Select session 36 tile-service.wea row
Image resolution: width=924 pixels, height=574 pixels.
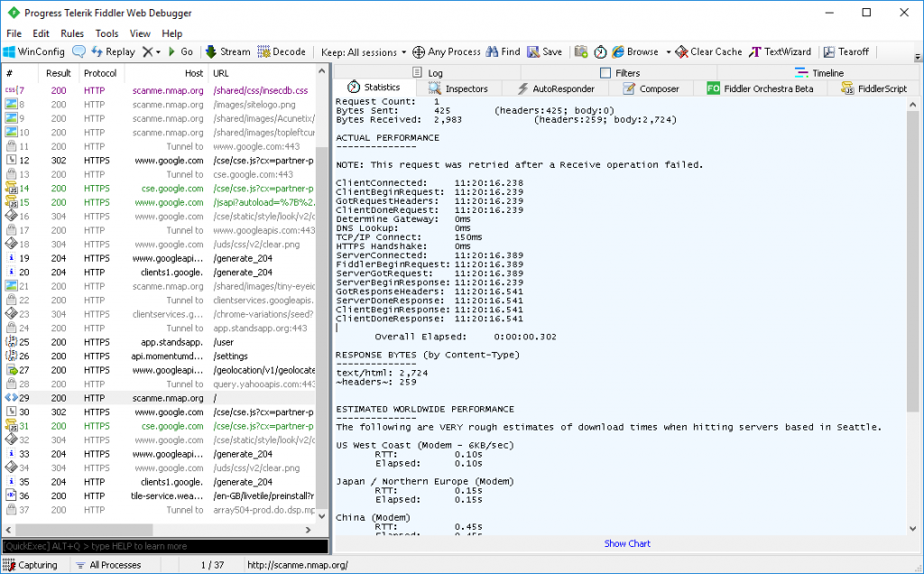click(159, 495)
